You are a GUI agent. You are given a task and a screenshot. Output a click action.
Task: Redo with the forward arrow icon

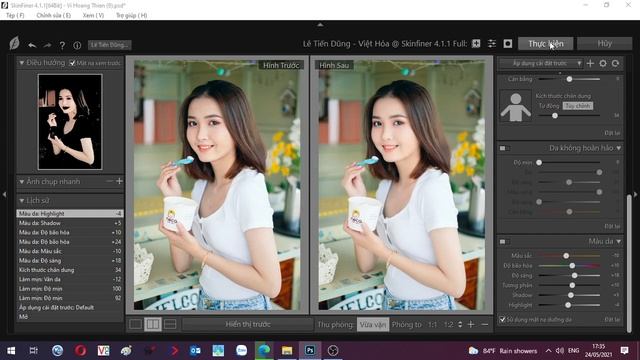click(47, 45)
